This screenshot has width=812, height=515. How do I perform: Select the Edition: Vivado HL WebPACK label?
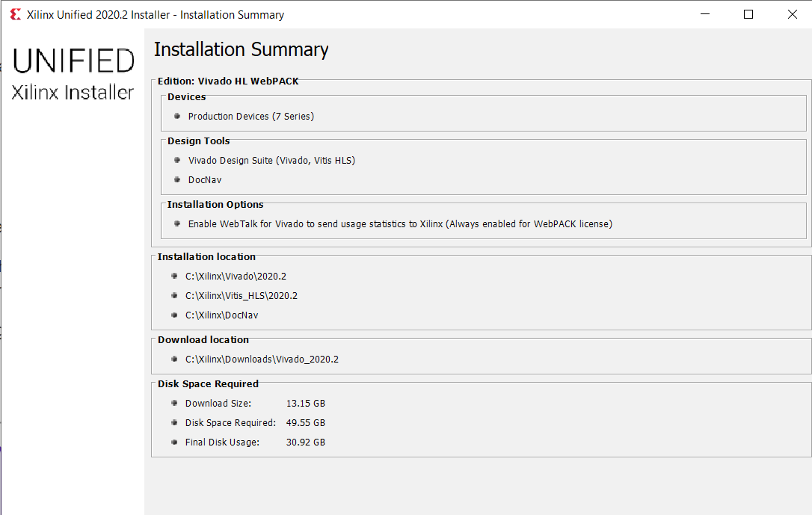[228, 81]
